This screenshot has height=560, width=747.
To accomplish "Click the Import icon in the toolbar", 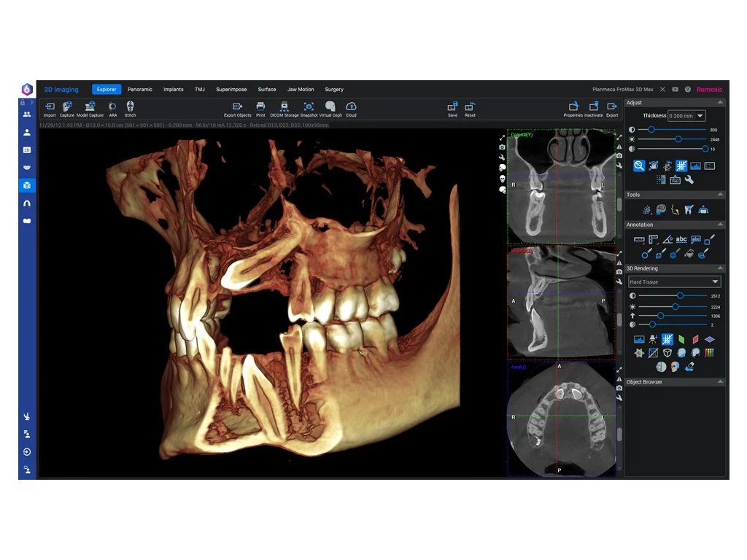I will pyautogui.click(x=50, y=107).
